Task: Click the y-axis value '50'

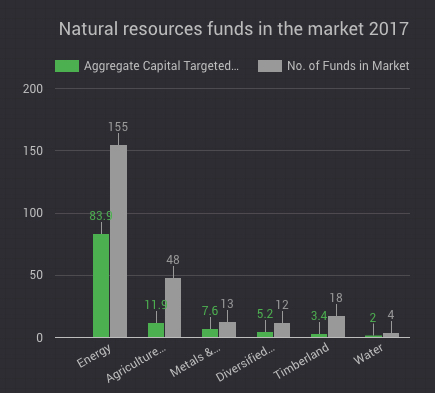Action: coord(36,275)
